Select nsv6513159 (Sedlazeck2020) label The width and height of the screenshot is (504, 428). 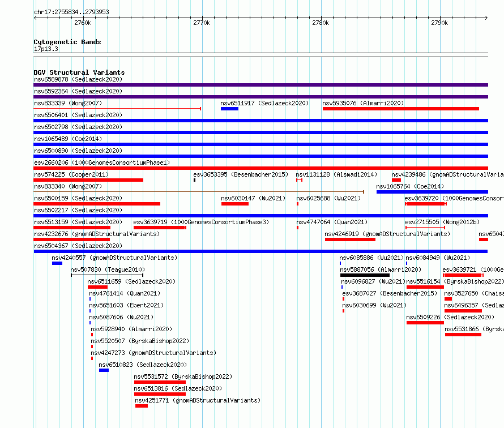[78, 222]
